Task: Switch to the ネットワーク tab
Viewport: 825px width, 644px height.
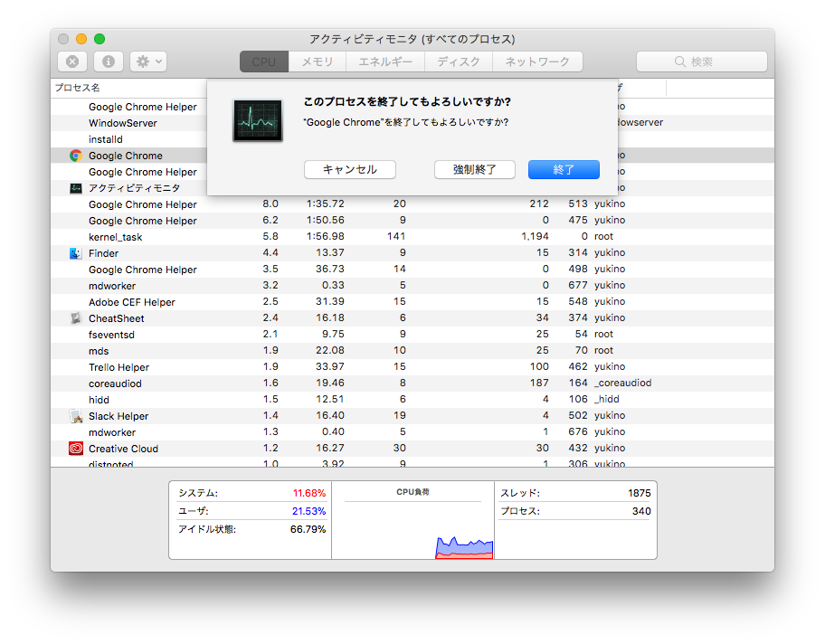Action: tap(537, 62)
